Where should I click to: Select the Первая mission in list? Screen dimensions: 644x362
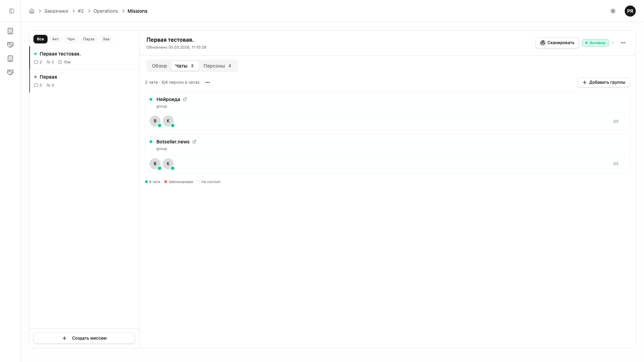coord(48,77)
